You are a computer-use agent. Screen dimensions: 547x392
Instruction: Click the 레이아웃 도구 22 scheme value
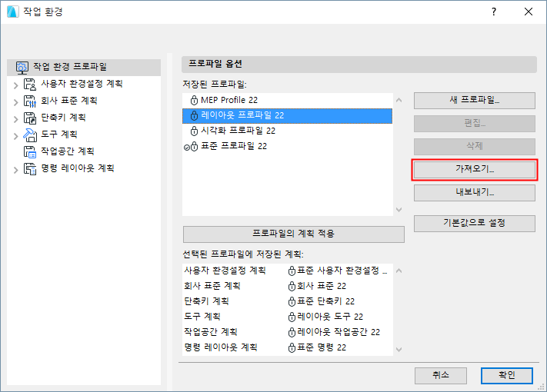tap(330, 317)
